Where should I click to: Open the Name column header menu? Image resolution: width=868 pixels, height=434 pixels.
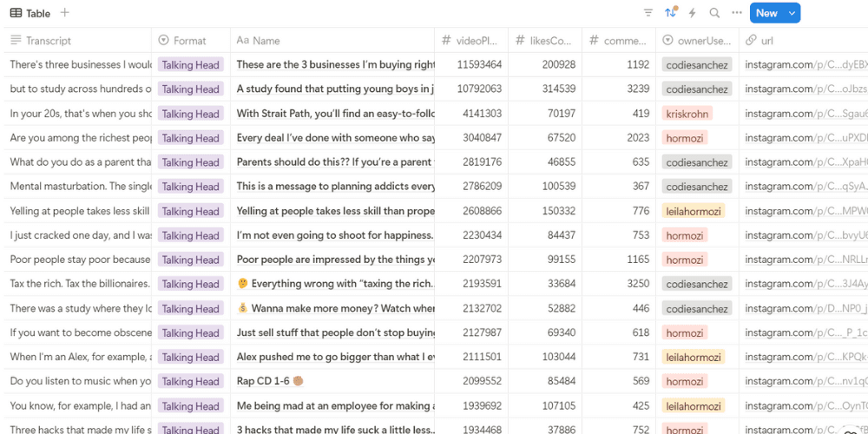click(332, 41)
